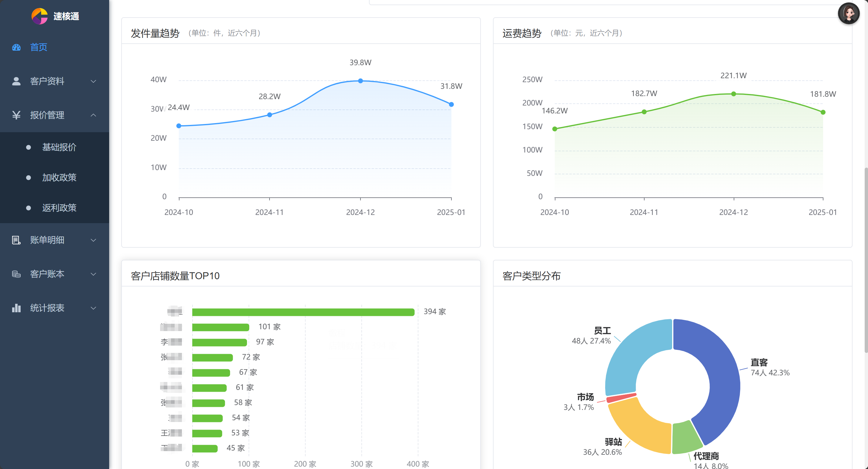Click the coins icon beside 客户账本
Image resolution: width=868 pixels, height=469 pixels.
(x=16, y=274)
